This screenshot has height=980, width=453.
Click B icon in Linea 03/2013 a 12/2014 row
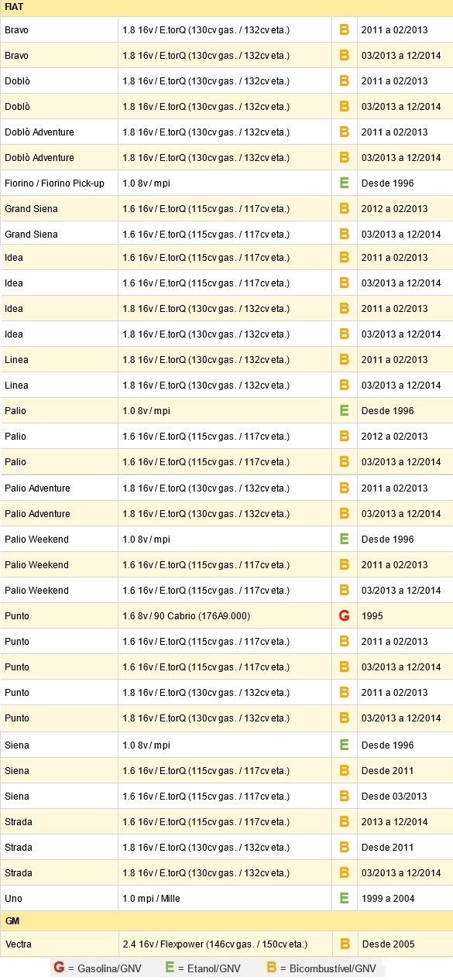coord(344,385)
